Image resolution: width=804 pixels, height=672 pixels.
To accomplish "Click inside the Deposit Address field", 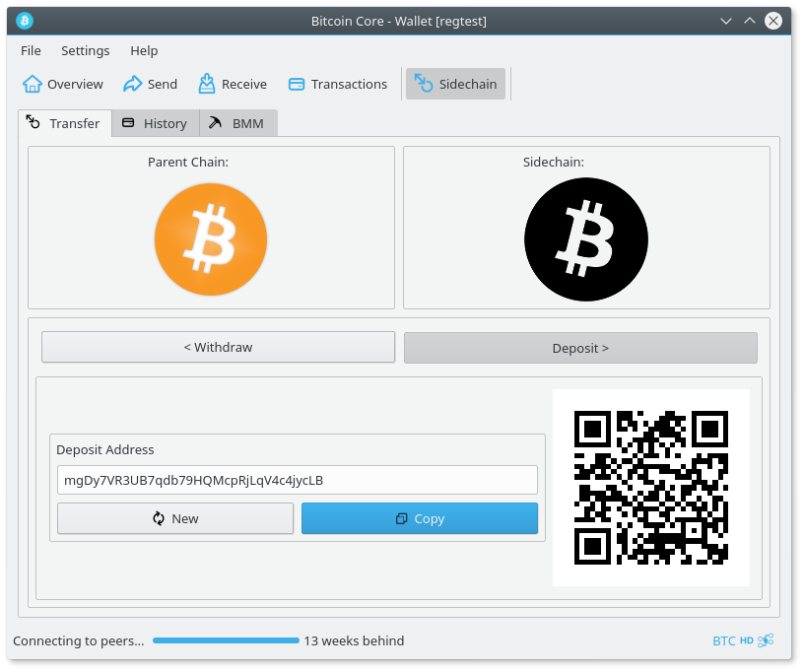I will pyautogui.click(x=298, y=480).
